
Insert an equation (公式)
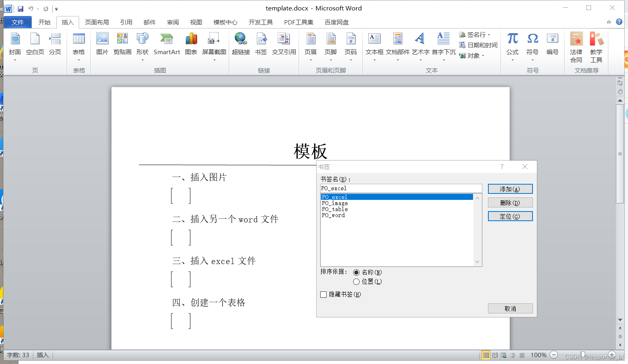click(512, 46)
